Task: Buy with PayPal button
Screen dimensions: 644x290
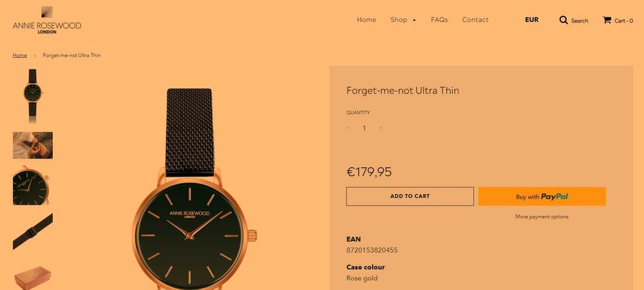Action: tap(542, 197)
